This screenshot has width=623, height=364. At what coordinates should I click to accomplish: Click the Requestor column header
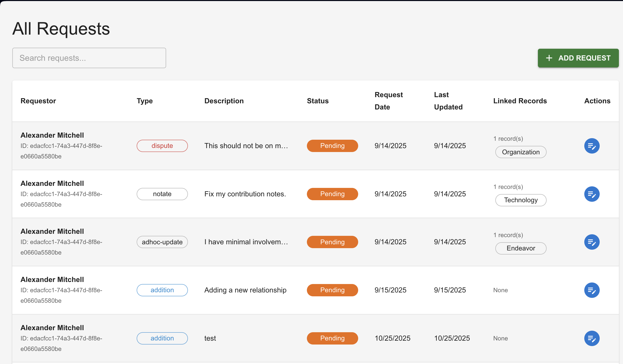click(38, 101)
